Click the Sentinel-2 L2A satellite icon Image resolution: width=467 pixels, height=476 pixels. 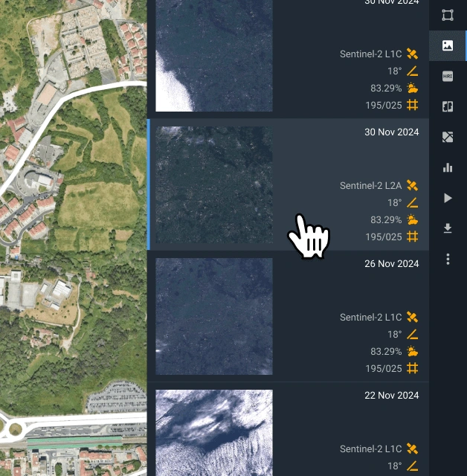click(x=413, y=185)
